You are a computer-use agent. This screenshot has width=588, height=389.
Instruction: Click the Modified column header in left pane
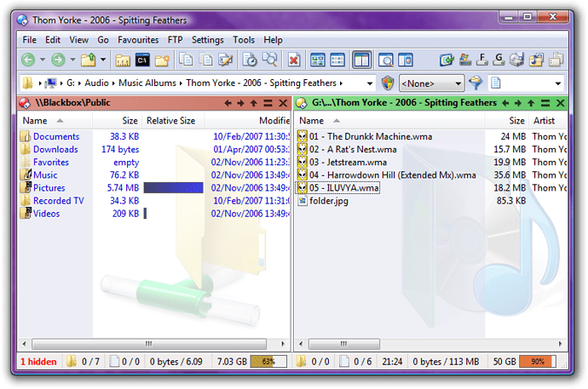tap(247, 121)
